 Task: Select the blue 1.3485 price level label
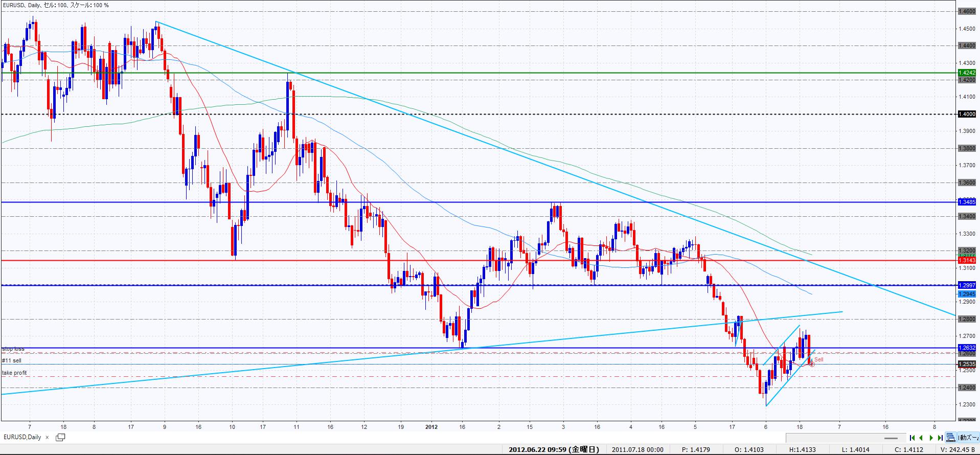click(x=967, y=202)
